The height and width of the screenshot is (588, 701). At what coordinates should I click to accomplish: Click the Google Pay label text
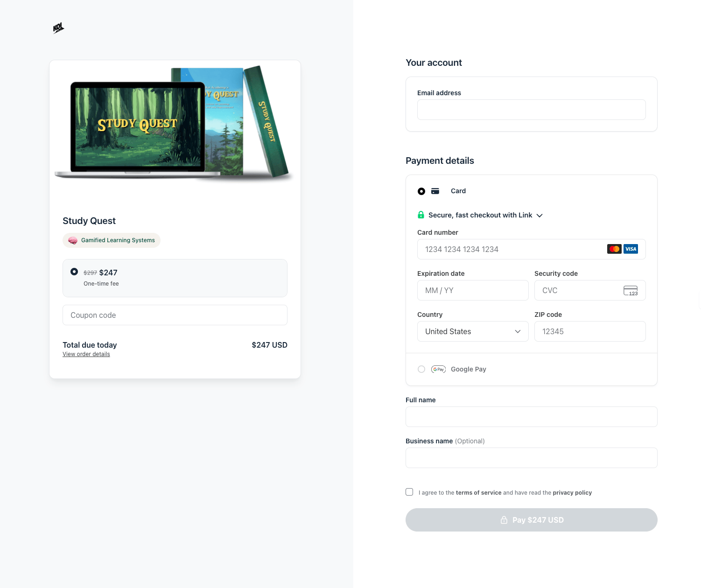tap(469, 369)
